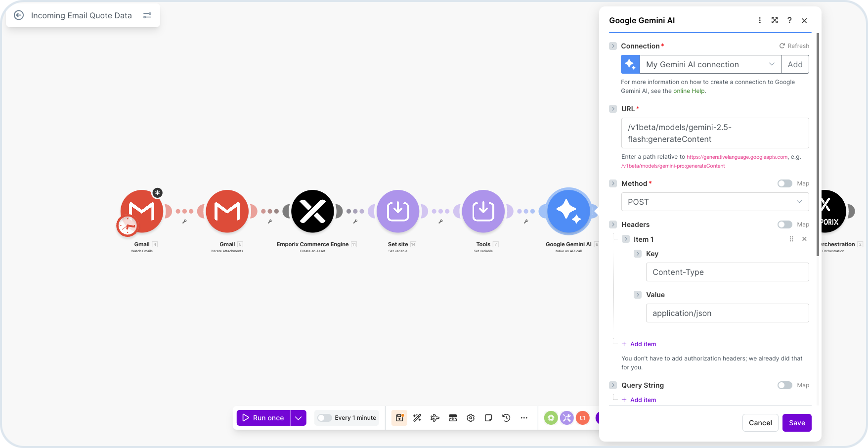Image resolution: width=868 pixels, height=448 pixels.
Task: Click the Run once button
Action: pyautogui.click(x=263, y=418)
